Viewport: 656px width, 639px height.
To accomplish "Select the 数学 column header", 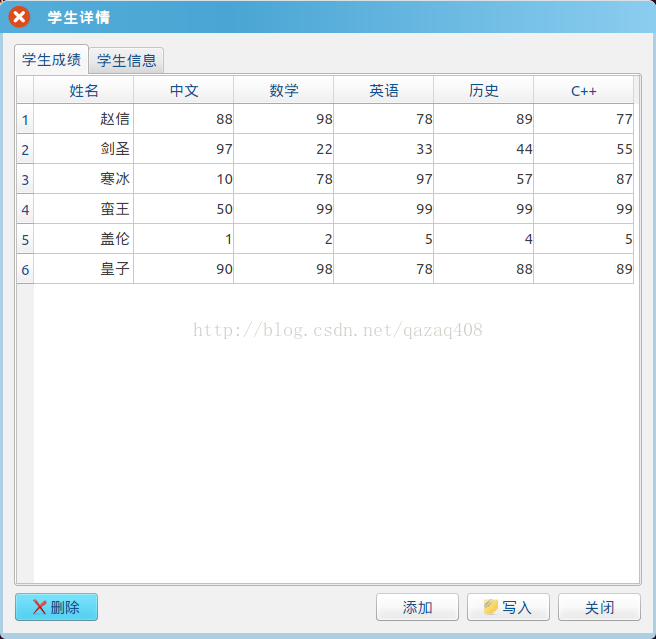I will [x=284, y=90].
